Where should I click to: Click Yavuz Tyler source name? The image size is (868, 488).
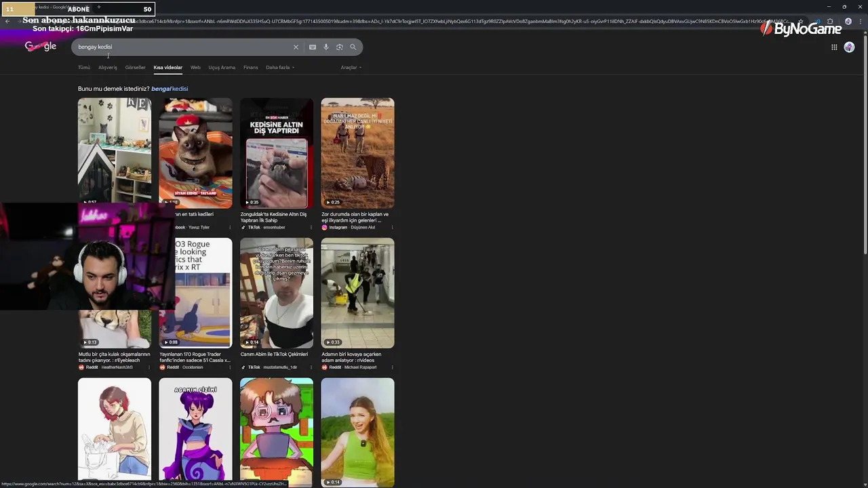tap(199, 227)
